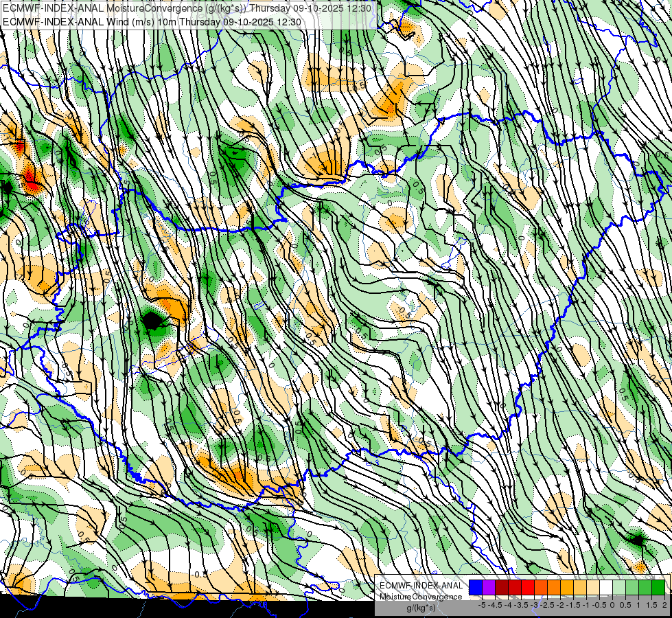Viewport: 672px width, 618px height.
Task: Click the legend tick label 1.5
Action: [651, 605]
